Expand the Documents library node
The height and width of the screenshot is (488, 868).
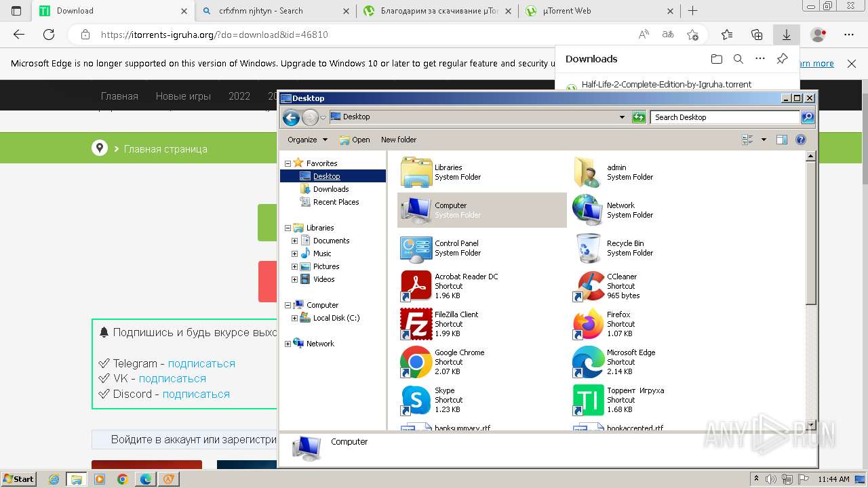pyautogui.click(x=294, y=241)
